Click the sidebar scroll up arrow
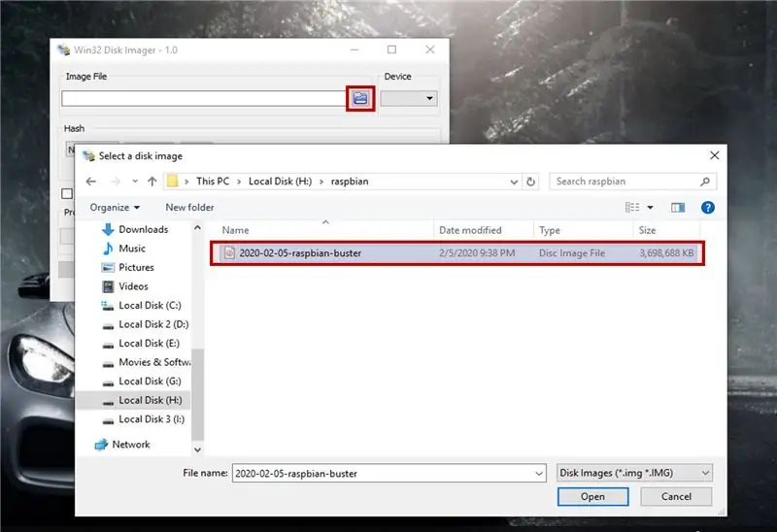The width and height of the screenshot is (777, 532). pyautogui.click(x=198, y=228)
